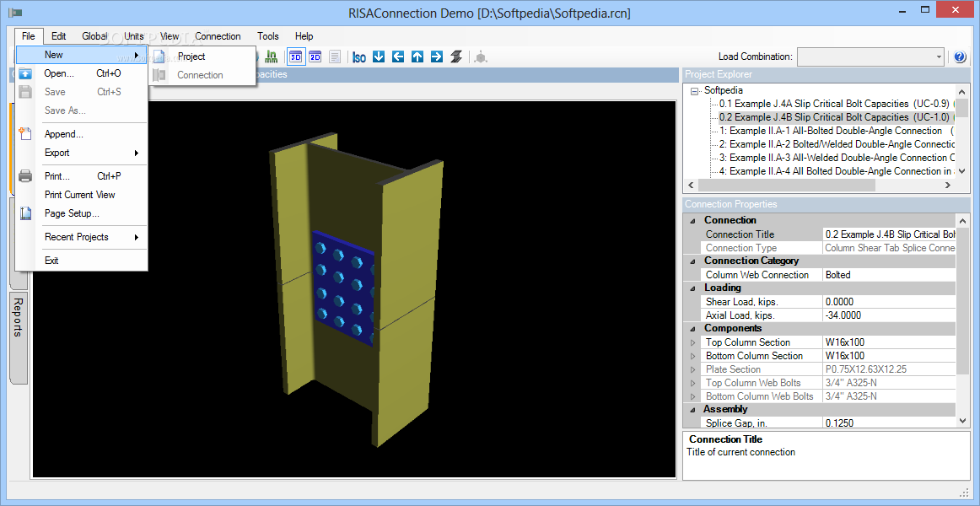Expand the Plate Section row

[692, 370]
